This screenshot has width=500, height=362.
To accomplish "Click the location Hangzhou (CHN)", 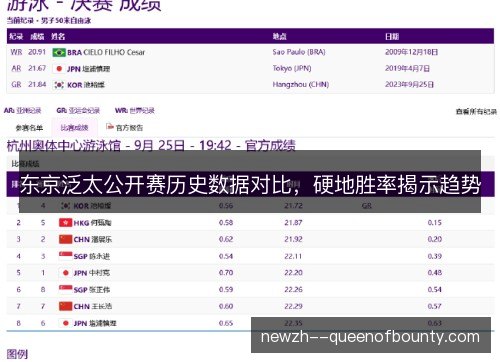I will pos(301,85).
